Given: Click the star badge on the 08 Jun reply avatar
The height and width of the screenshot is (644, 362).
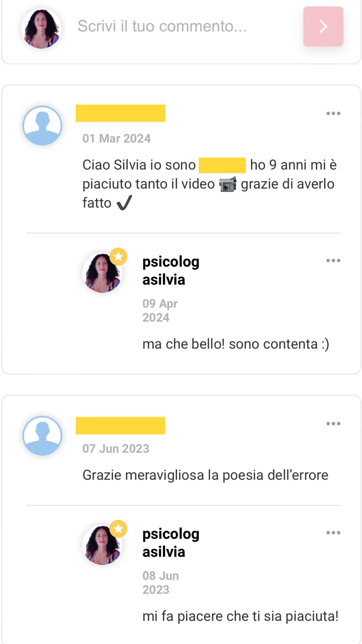Looking at the screenshot, I should click(x=118, y=529).
